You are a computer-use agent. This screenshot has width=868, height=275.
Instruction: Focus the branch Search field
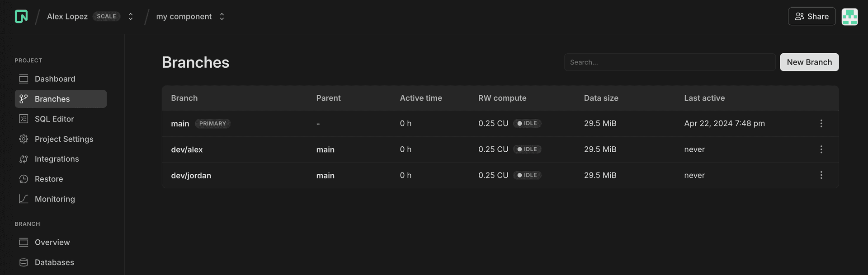click(669, 62)
